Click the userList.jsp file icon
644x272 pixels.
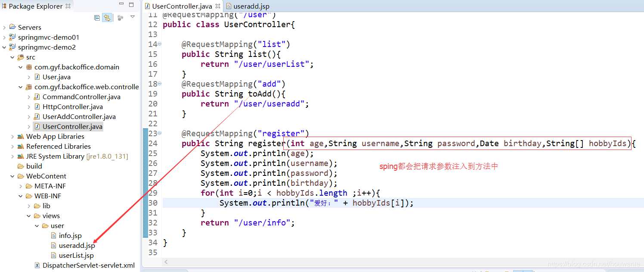(x=53, y=255)
